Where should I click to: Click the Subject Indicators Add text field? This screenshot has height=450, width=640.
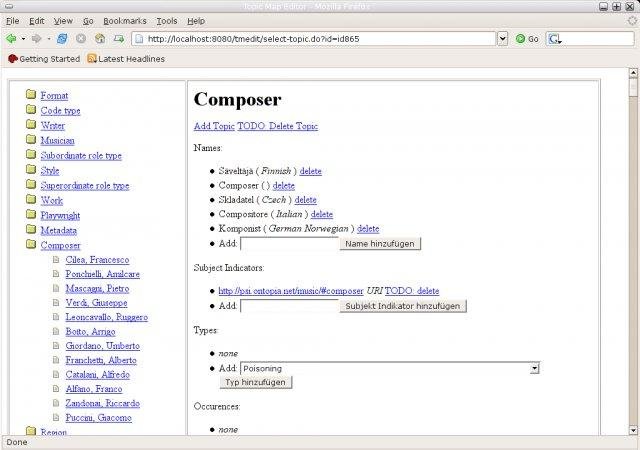pos(288,306)
